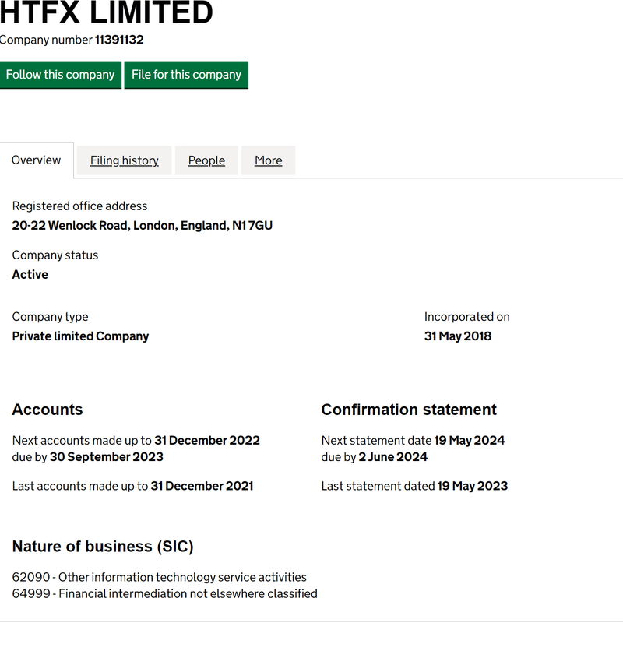623x672 pixels.
Task: Switch to the Filing history tab
Action: pos(124,160)
